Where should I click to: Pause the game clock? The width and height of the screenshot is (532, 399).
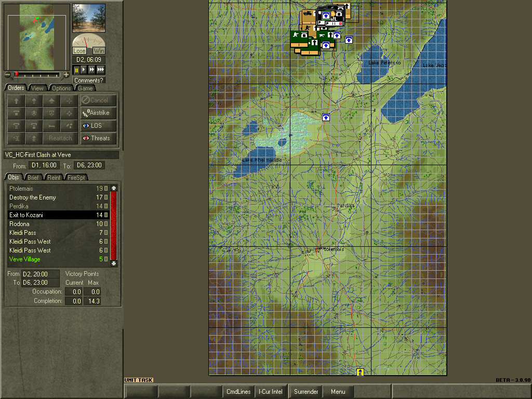click(x=76, y=70)
